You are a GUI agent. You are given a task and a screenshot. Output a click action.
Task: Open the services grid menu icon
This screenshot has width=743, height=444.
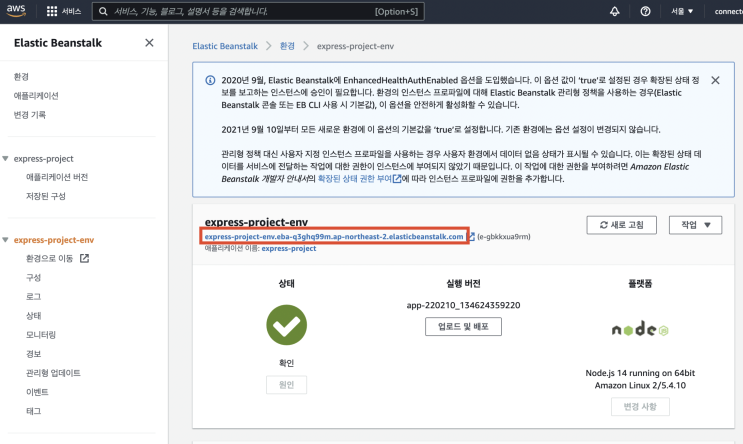tap(52, 11)
